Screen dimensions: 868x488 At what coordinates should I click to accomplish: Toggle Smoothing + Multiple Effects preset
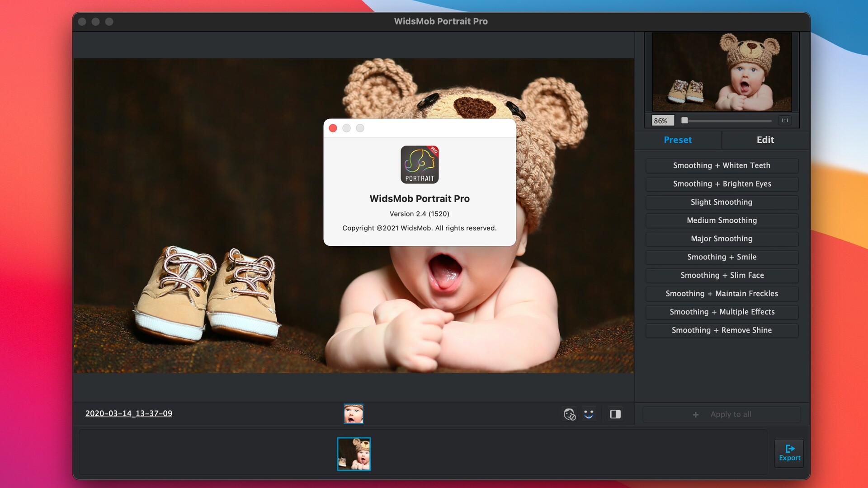[x=722, y=312]
